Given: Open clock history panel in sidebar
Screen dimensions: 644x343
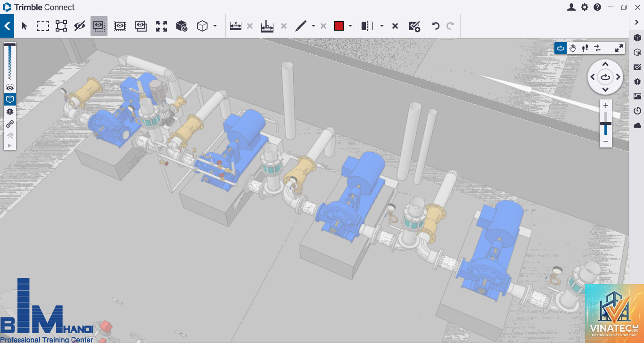Looking at the screenshot, I should pos(637,111).
